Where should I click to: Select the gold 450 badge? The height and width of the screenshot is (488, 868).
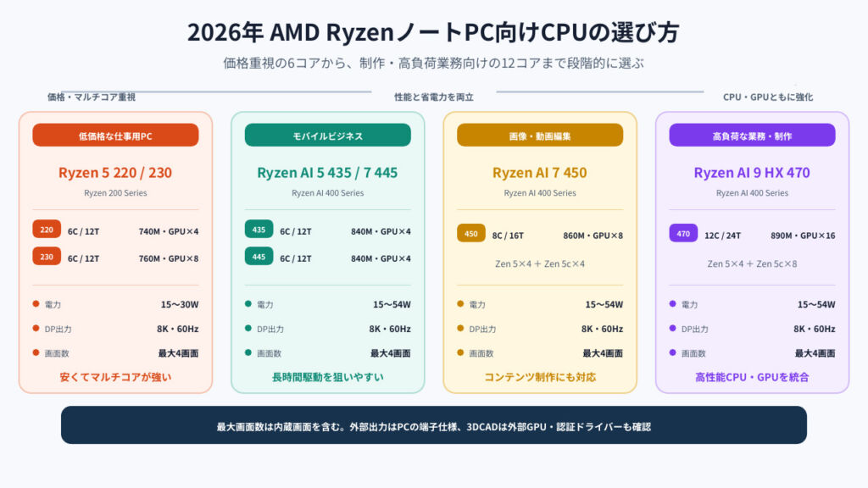click(471, 234)
